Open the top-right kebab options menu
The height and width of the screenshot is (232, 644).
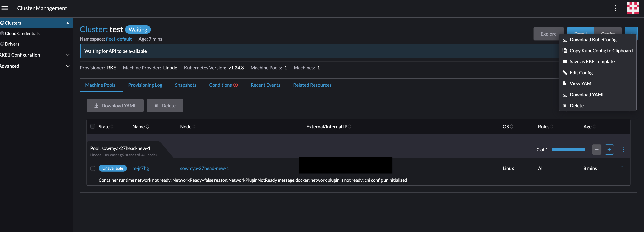tap(615, 8)
